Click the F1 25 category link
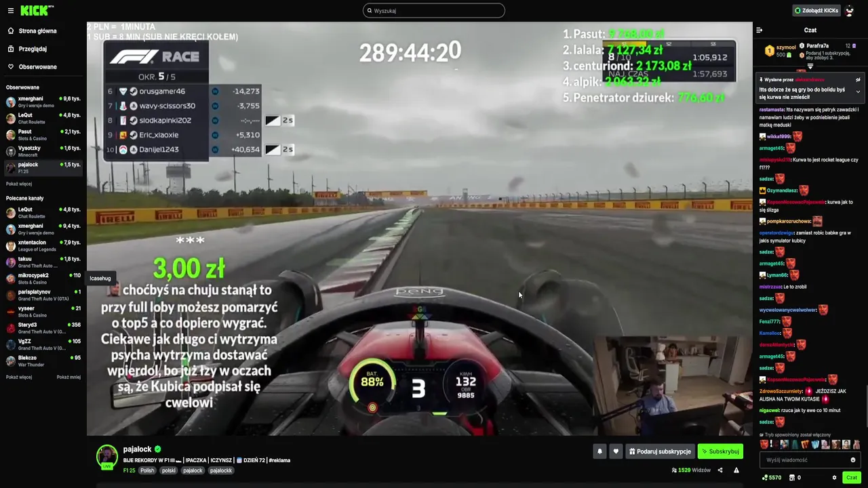The image size is (868, 488). 129,470
